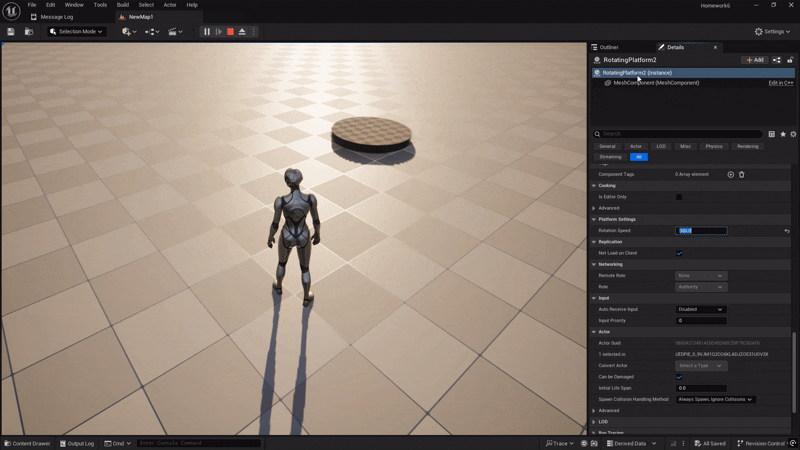The height and width of the screenshot is (450, 800).
Task: Remove all Component Tags with trash icon
Action: click(x=742, y=174)
